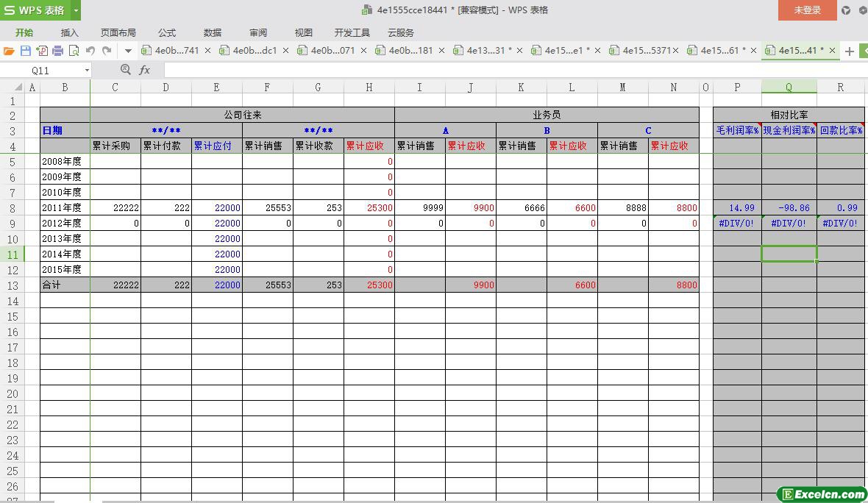
Task: Click the Open folder icon in quick toolbar
Action: pos(9,51)
